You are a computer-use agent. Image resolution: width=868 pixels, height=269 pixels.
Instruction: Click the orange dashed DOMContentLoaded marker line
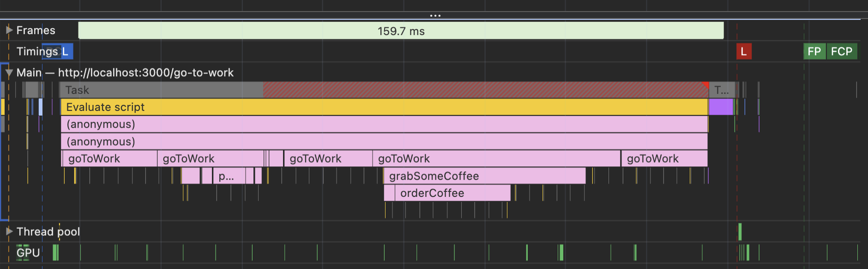(x=8, y=139)
